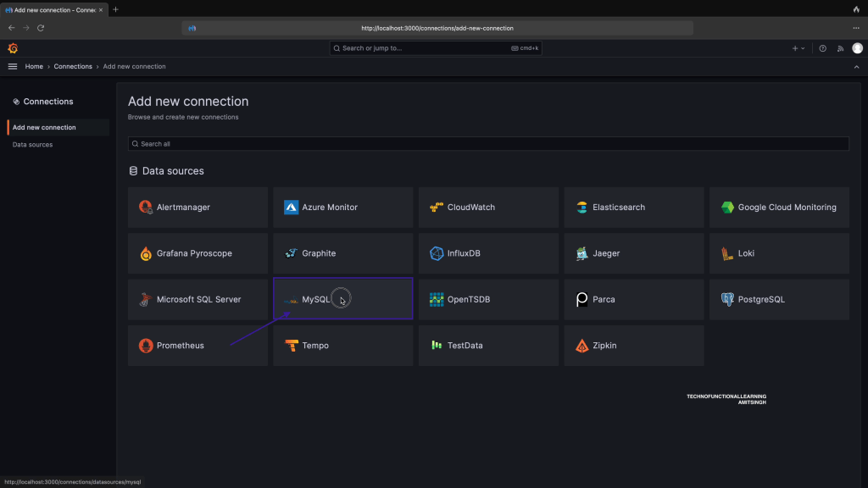Click the Home breadcrumb link
Image resolution: width=868 pixels, height=488 pixels.
[x=34, y=66]
